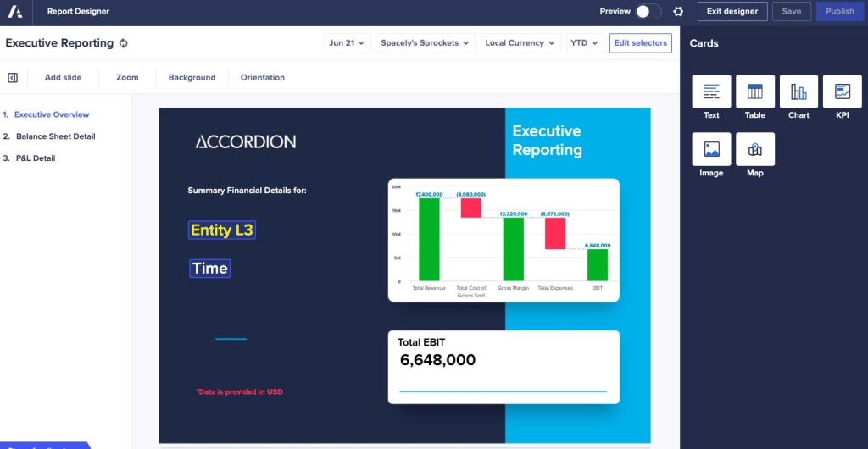Add a KPI card

(842, 91)
